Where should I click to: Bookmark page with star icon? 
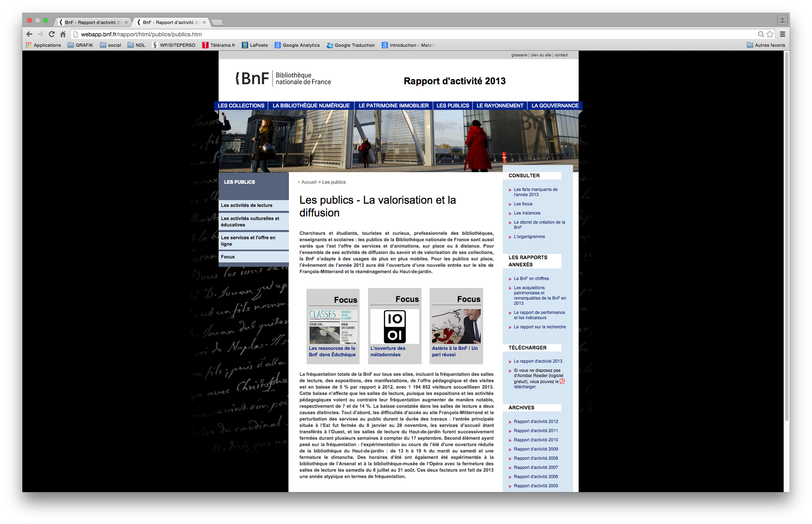point(770,34)
